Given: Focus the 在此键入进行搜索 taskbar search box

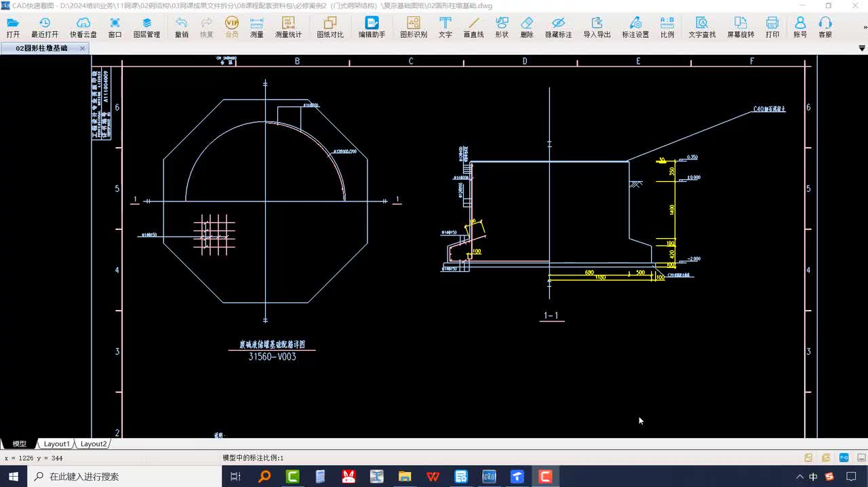Looking at the screenshot, I should tap(125, 476).
